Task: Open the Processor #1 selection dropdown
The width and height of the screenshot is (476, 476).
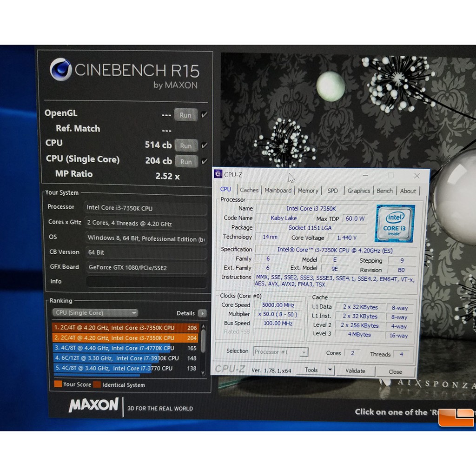Action: click(281, 352)
